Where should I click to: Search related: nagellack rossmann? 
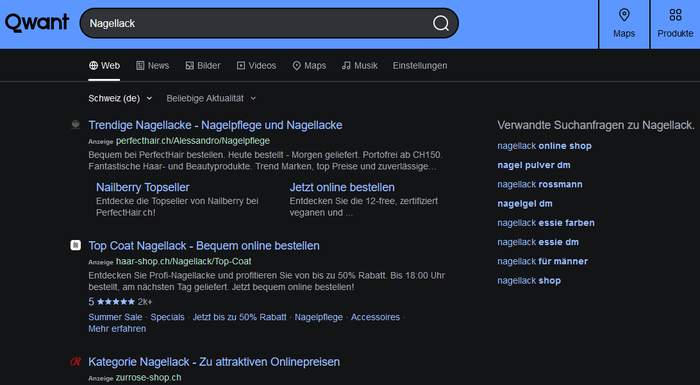540,184
